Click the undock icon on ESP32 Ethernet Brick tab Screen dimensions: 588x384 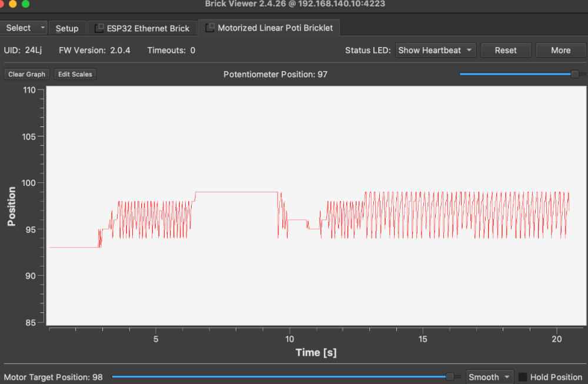99,28
